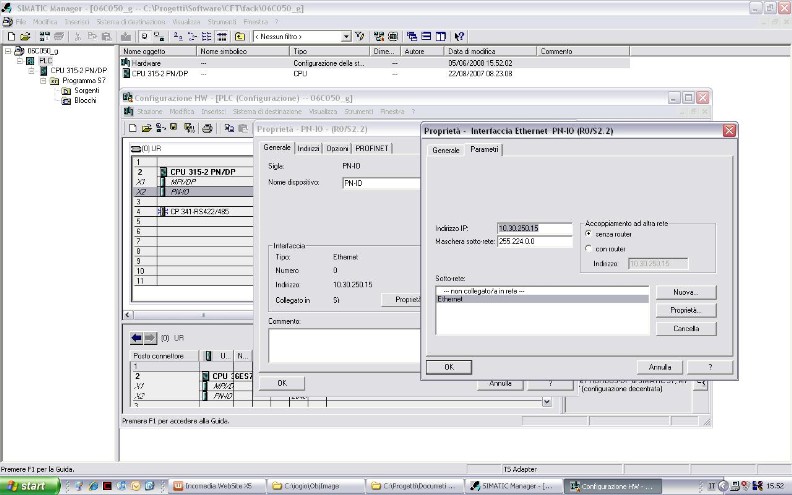
Task: Click Annulla in Ethernet interface dialog
Action: (660, 367)
